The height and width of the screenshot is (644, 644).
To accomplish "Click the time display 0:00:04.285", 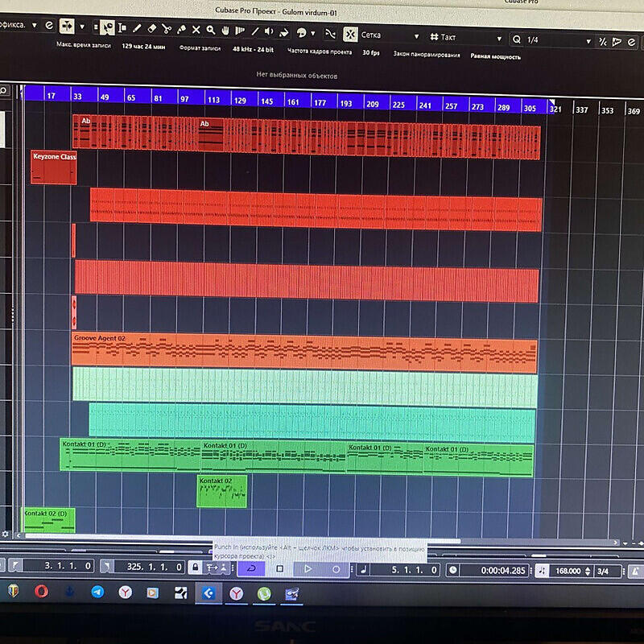I will point(494,571).
